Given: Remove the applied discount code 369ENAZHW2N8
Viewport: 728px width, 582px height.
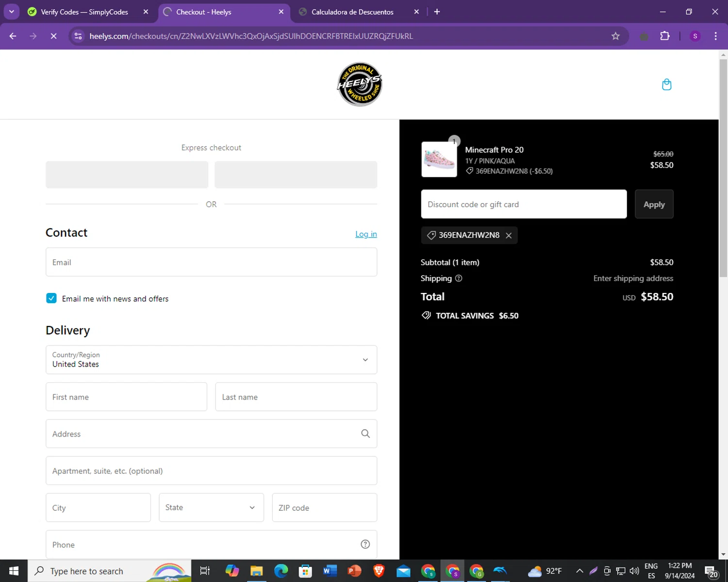Looking at the screenshot, I should (x=509, y=235).
